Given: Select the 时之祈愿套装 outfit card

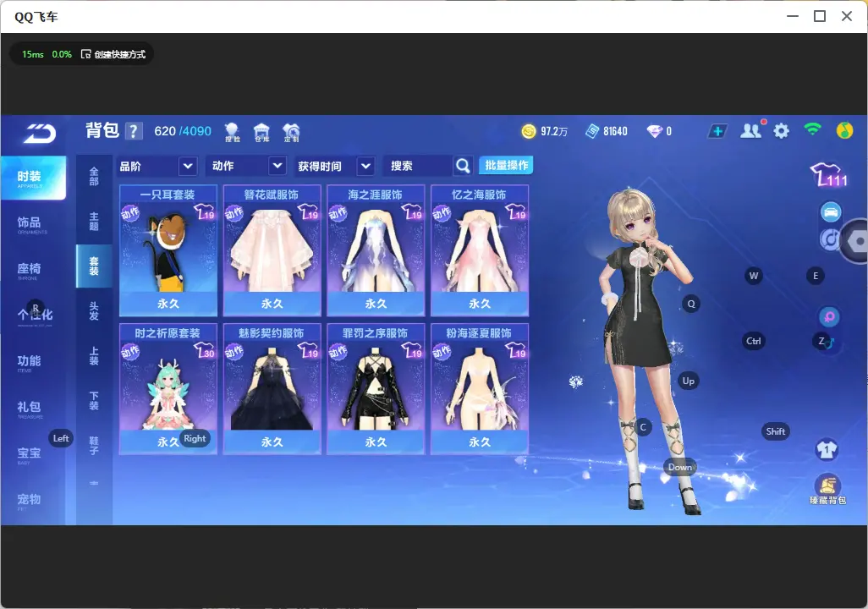Looking at the screenshot, I should tap(168, 389).
